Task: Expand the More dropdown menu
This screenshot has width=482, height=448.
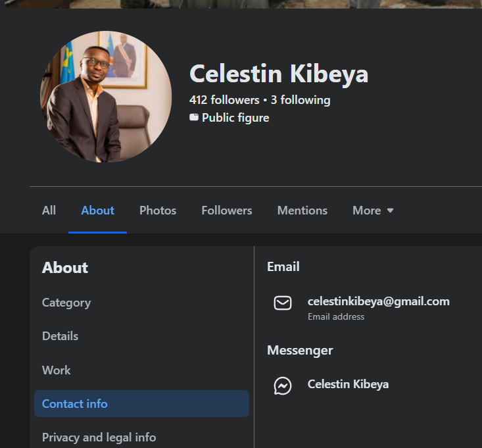Action: pyautogui.click(x=373, y=211)
